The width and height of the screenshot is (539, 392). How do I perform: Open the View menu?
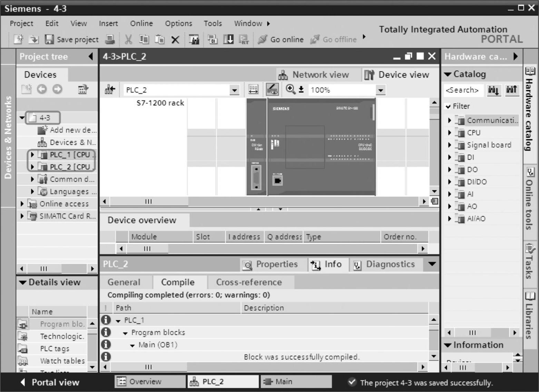click(x=79, y=23)
